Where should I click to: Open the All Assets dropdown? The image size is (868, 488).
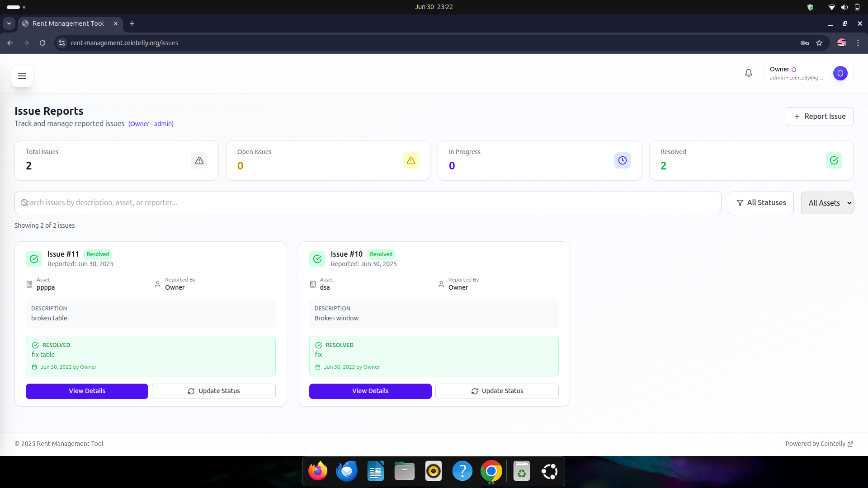827,203
